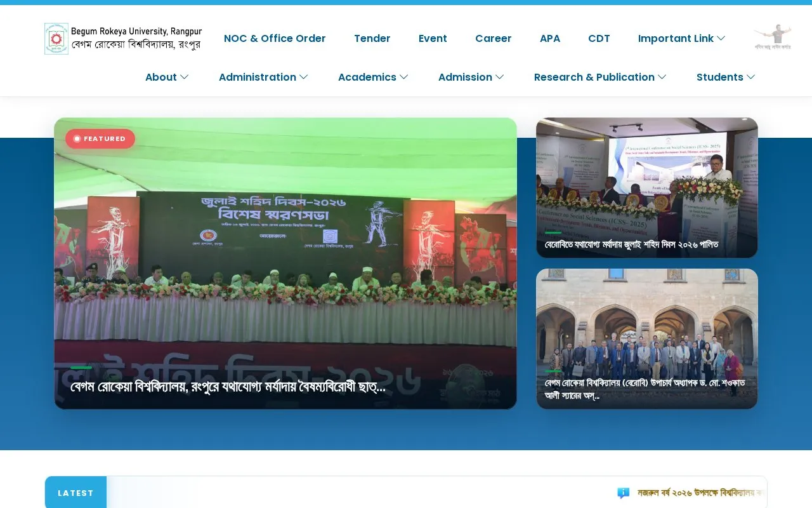The height and width of the screenshot is (508, 812).
Task: Expand Research & Publication dropdown
Action: point(600,77)
